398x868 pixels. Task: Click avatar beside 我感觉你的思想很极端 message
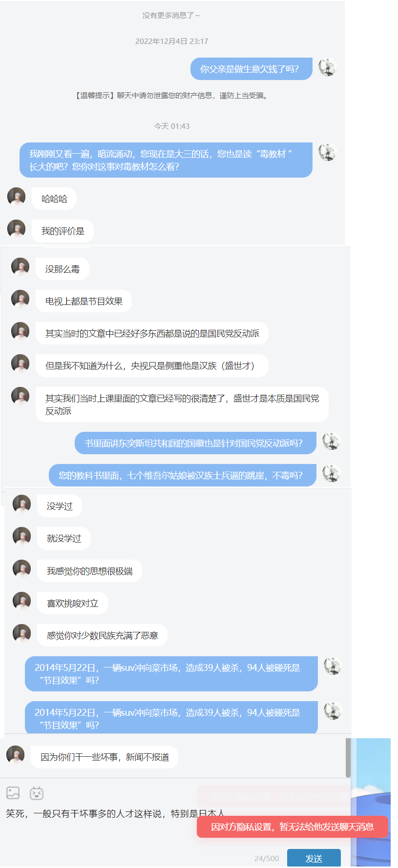point(22,569)
